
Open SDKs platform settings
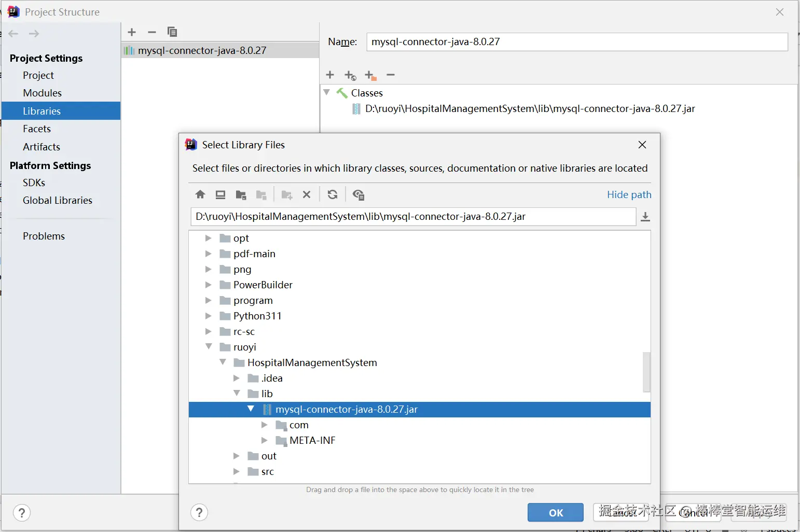tap(34, 183)
